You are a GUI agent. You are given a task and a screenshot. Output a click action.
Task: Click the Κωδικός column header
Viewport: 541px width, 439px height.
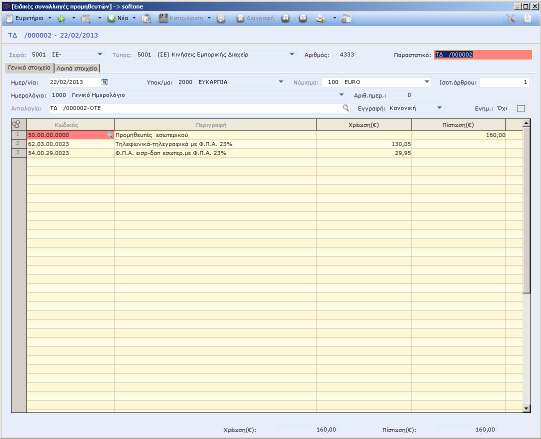[70, 125]
